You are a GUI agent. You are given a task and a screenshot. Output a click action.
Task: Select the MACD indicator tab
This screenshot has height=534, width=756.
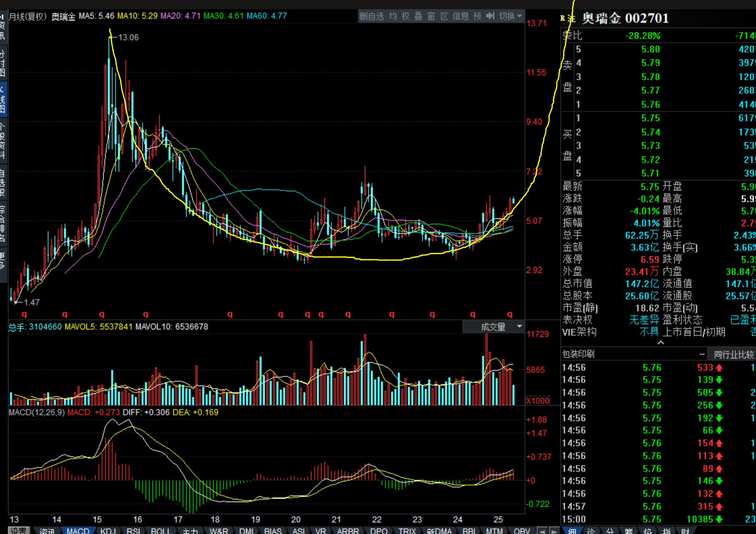[x=78, y=531]
